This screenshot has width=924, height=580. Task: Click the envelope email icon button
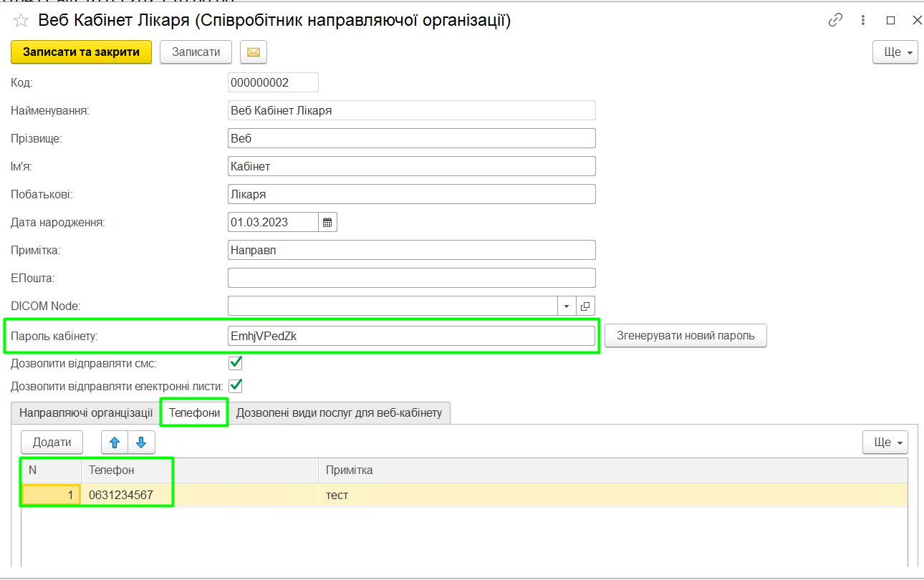pos(253,52)
